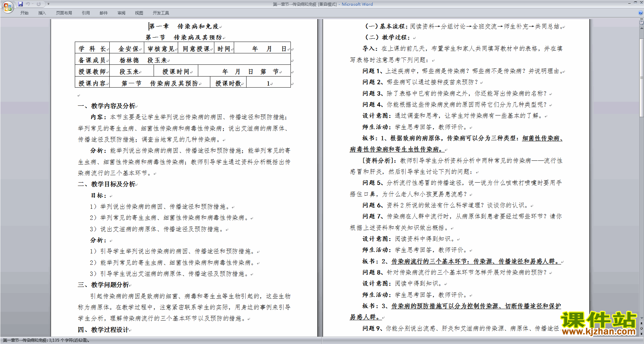Click name 段玉来 in the 授课教师 row
This screenshot has height=344, width=644.
click(x=129, y=71)
